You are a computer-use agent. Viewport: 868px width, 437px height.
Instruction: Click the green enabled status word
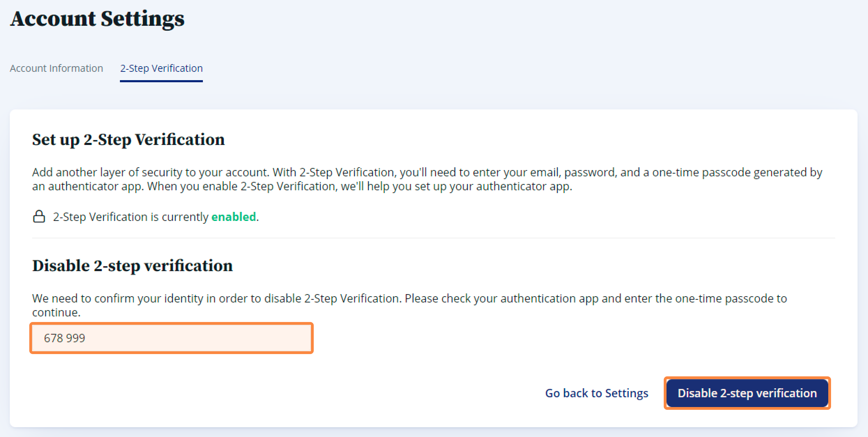click(234, 217)
